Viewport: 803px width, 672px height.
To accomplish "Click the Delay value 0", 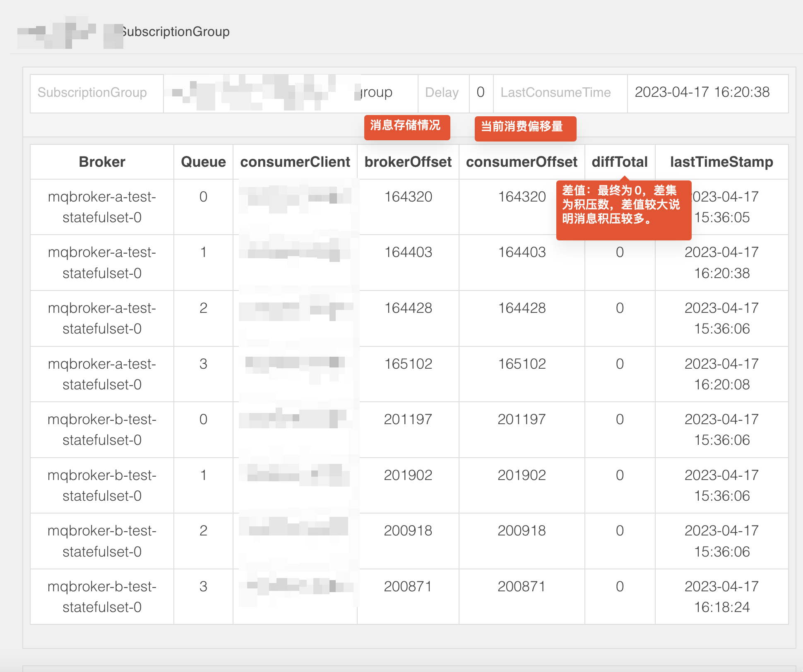I will click(x=481, y=92).
